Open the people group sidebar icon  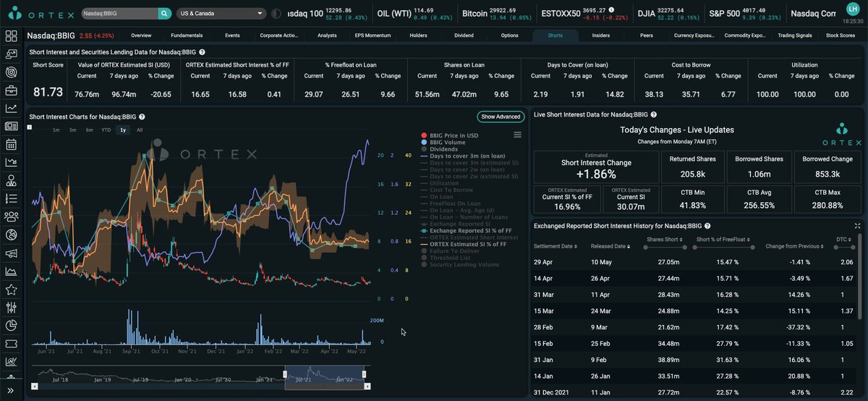click(x=11, y=216)
